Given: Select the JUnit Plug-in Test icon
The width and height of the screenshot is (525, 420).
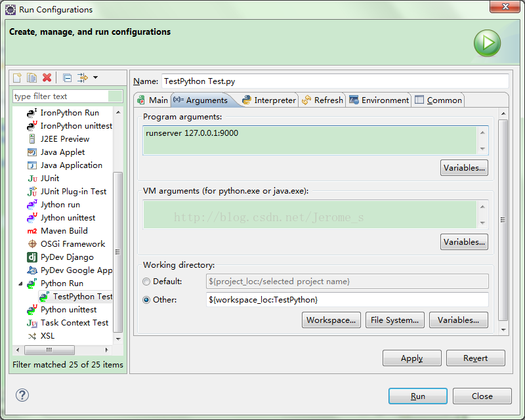Looking at the screenshot, I should [32, 192].
